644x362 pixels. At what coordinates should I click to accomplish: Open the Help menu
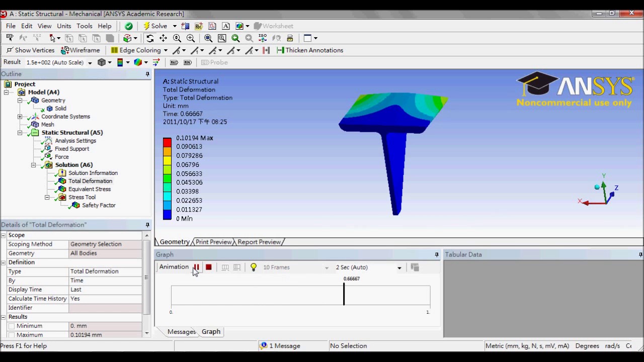click(105, 26)
